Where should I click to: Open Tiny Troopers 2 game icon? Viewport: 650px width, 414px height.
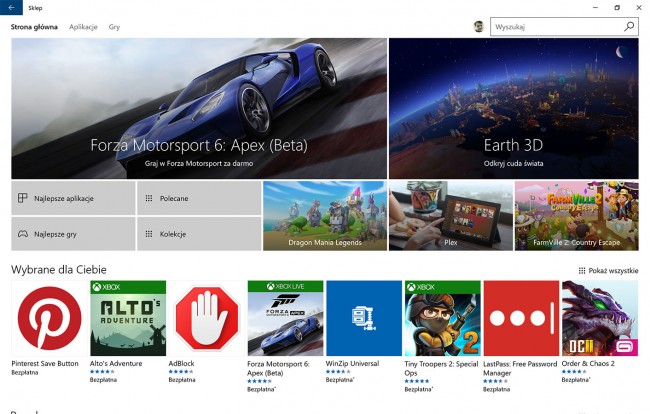(x=443, y=318)
